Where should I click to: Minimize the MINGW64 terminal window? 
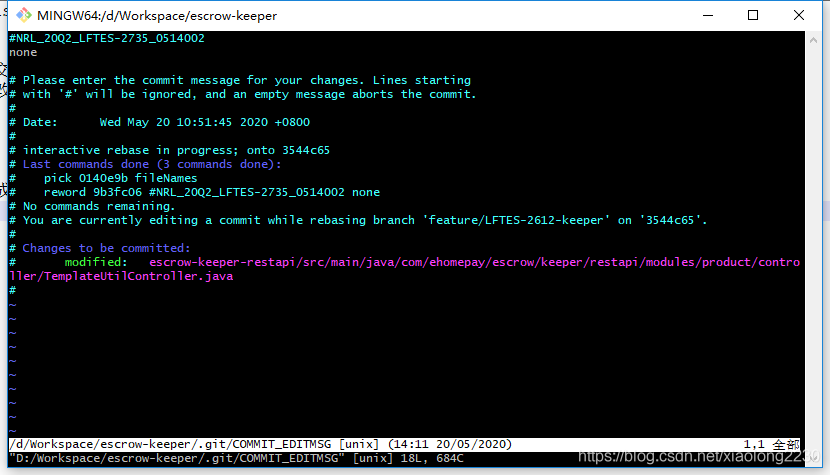click(708, 15)
